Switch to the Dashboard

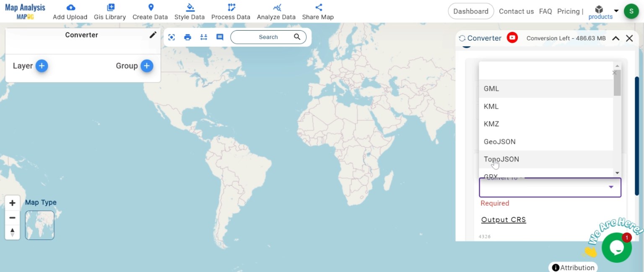[471, 11]
